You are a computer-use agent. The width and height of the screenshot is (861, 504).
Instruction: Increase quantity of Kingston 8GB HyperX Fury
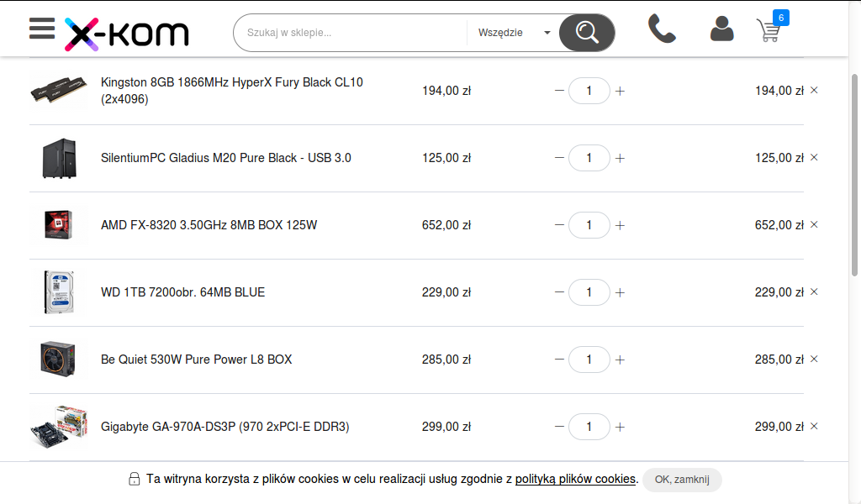620,91
